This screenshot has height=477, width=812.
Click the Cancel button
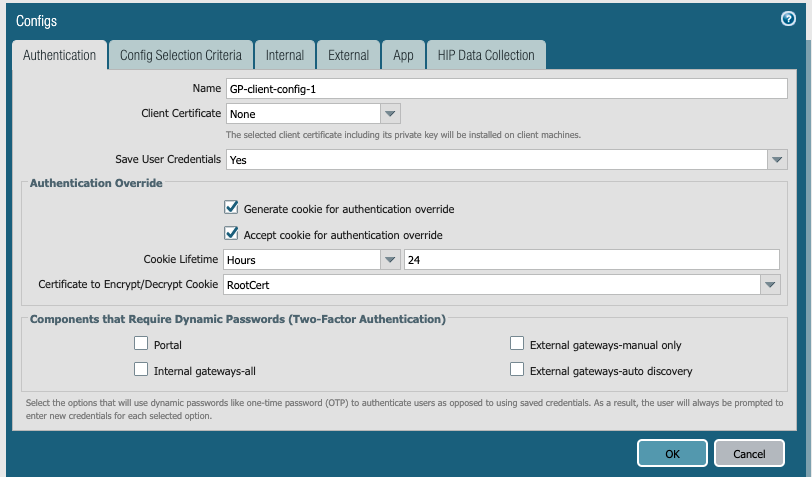749,454
